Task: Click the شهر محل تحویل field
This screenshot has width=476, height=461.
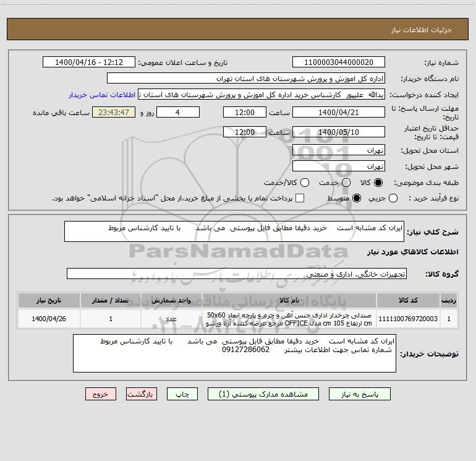Action: coord(339,166)
